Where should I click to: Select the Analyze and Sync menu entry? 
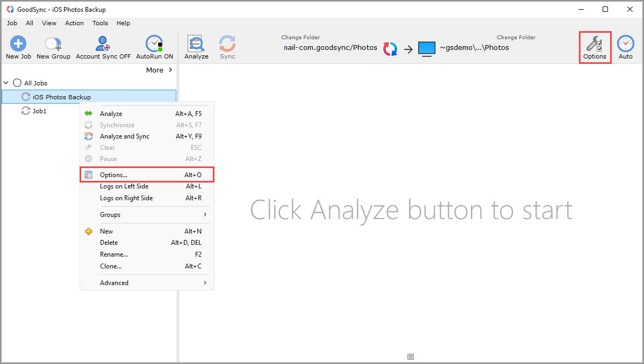[124, 136]
